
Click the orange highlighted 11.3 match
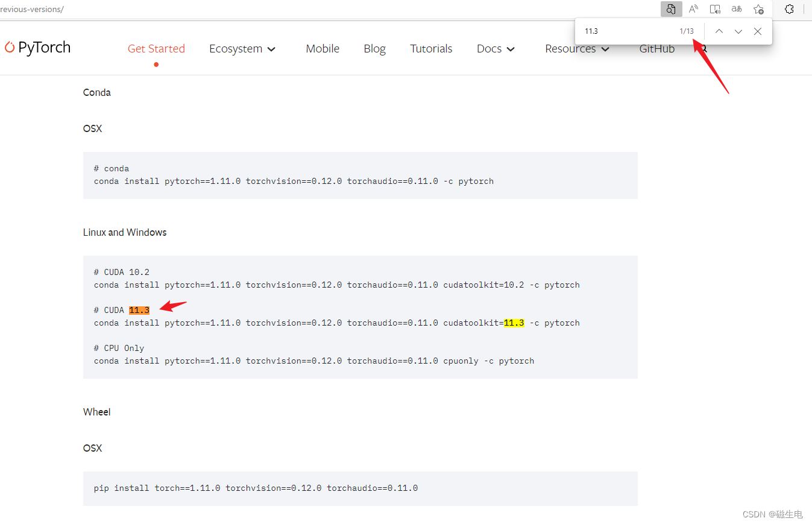point(139,310)
